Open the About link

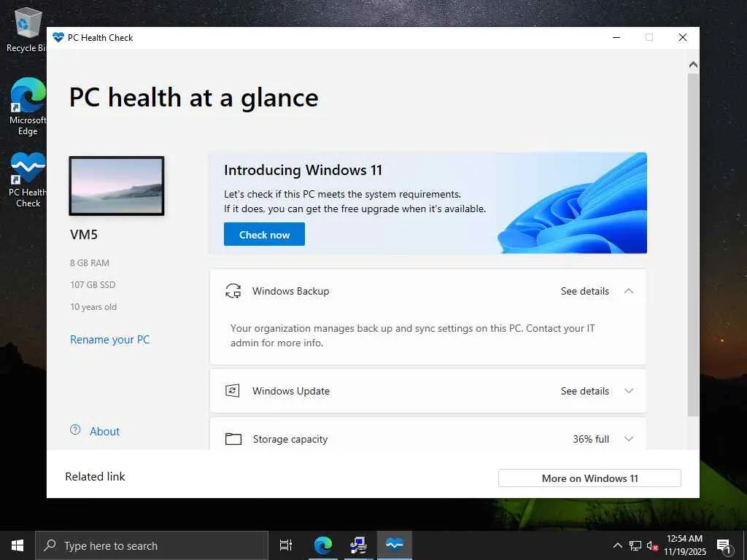coord(105,432)
